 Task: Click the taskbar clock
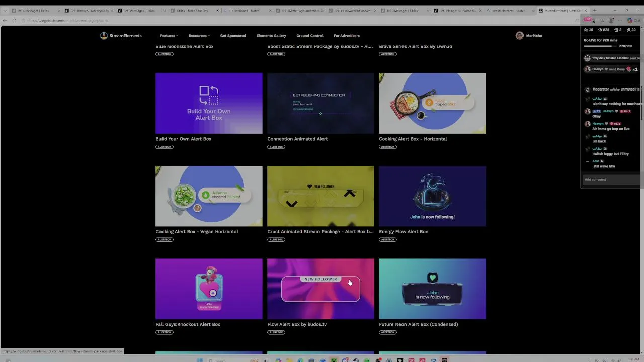633,360
